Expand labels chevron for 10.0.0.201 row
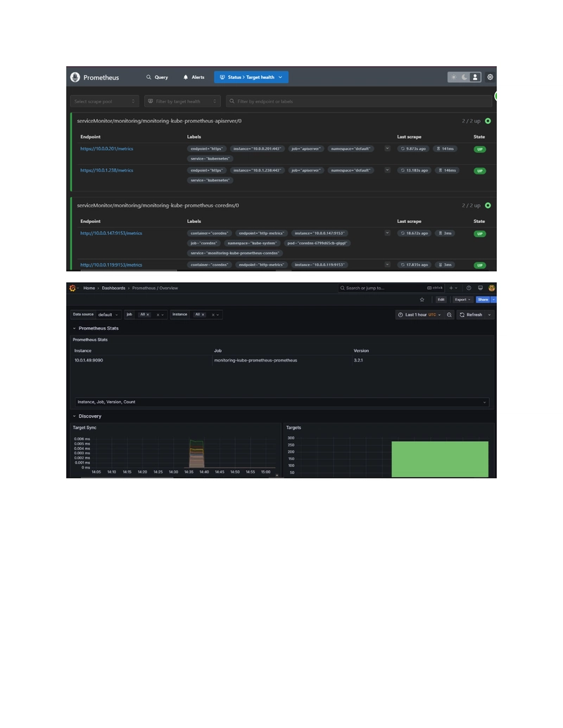Image resolution: width=563 pixels, height=728 pixels. point(387,148)
